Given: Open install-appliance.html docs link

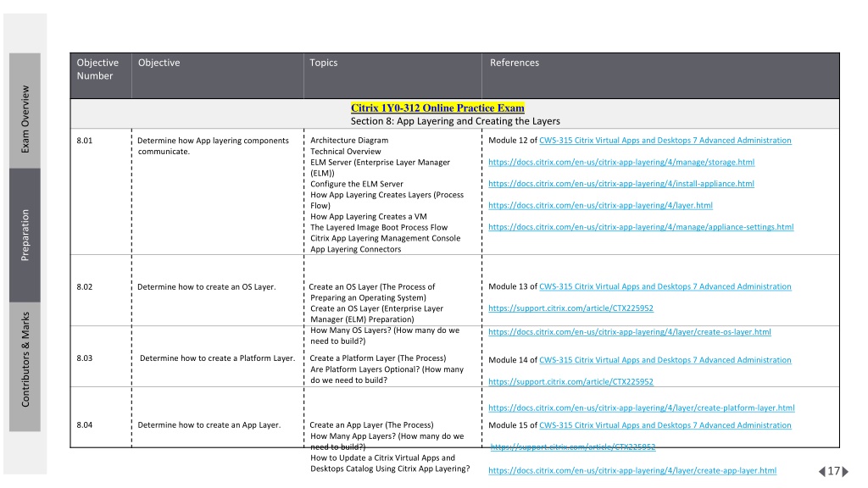Looking at the screenshot, I should point(621,184).
